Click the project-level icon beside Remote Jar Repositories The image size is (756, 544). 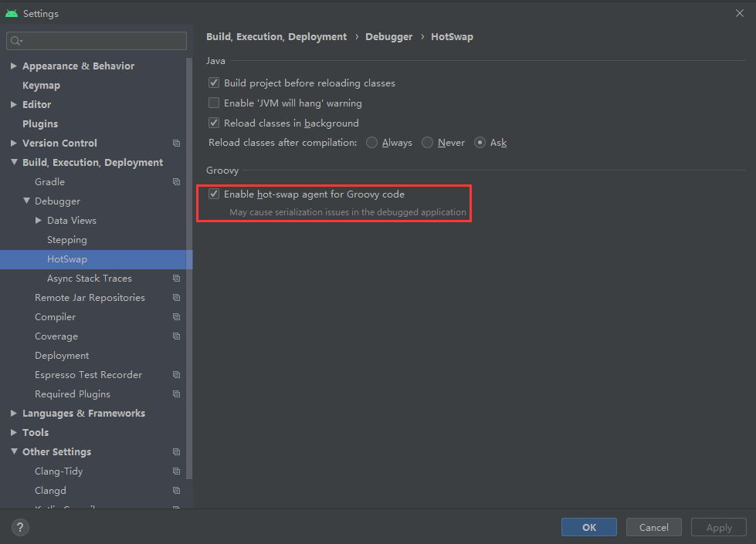(177, 297)
